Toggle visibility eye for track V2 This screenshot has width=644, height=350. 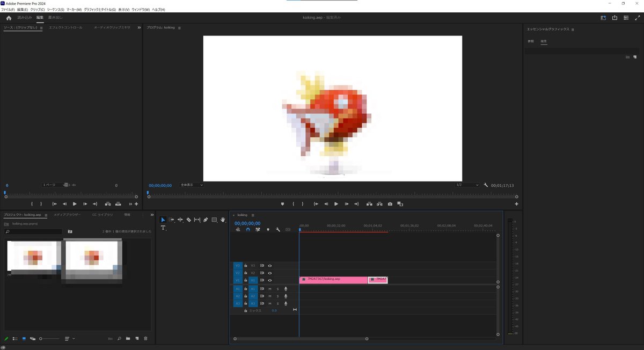pyautogui.click(x=270, y=273)
